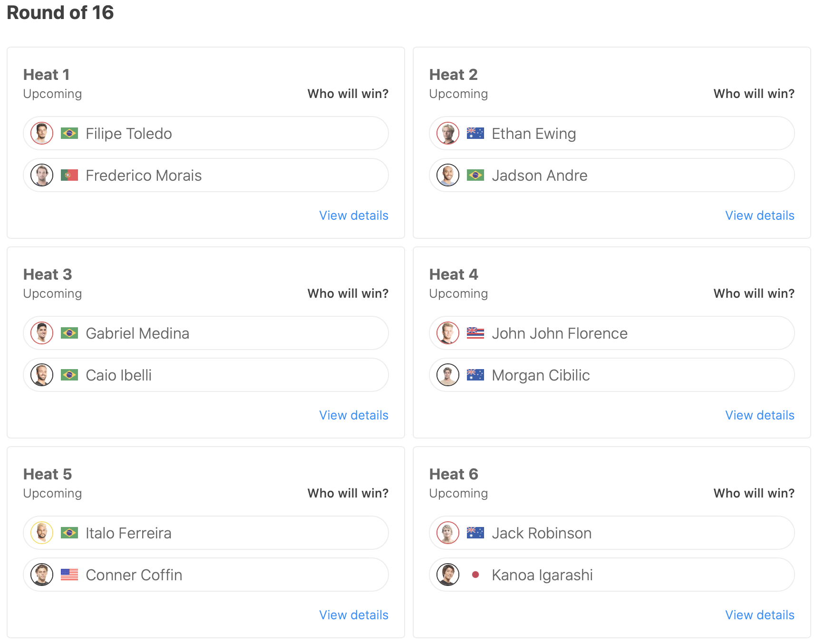Click the Portugal flag beside Frederico Morais
The width and height of the screenshot is (815, 644).
coord(69,175)
